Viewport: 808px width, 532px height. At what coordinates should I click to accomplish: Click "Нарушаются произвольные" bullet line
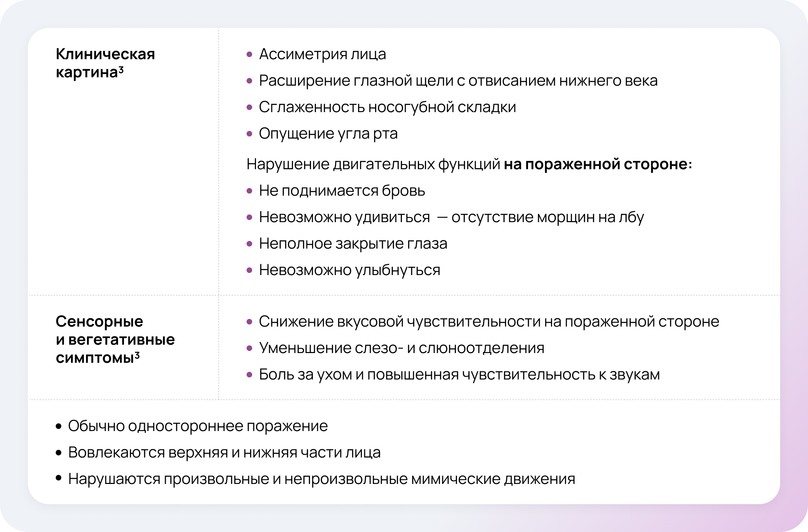(321, 479)
